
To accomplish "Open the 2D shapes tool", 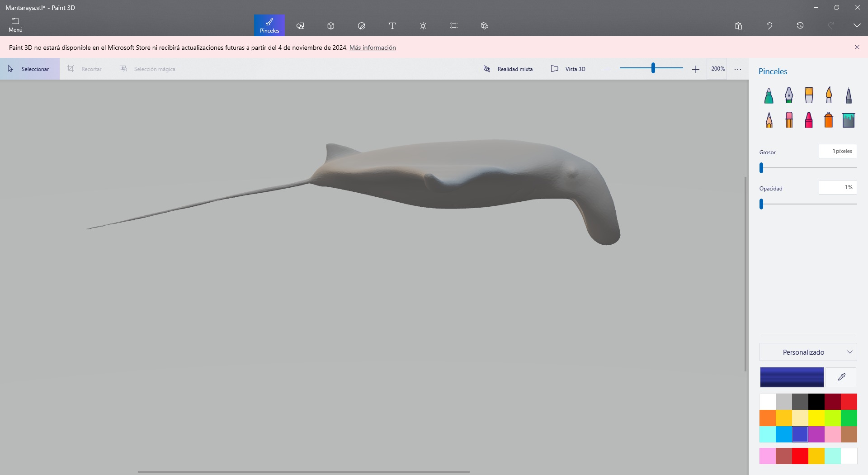I will click(x=300, y=26).
